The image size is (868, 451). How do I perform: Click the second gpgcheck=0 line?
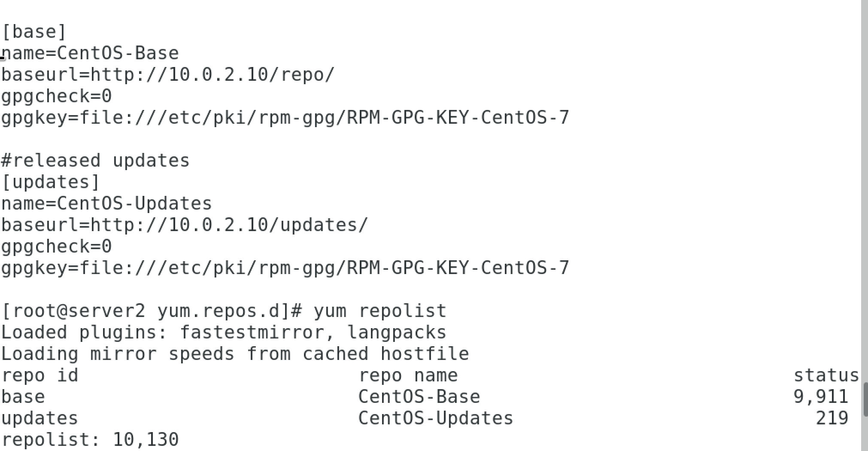tap(56, 247)
